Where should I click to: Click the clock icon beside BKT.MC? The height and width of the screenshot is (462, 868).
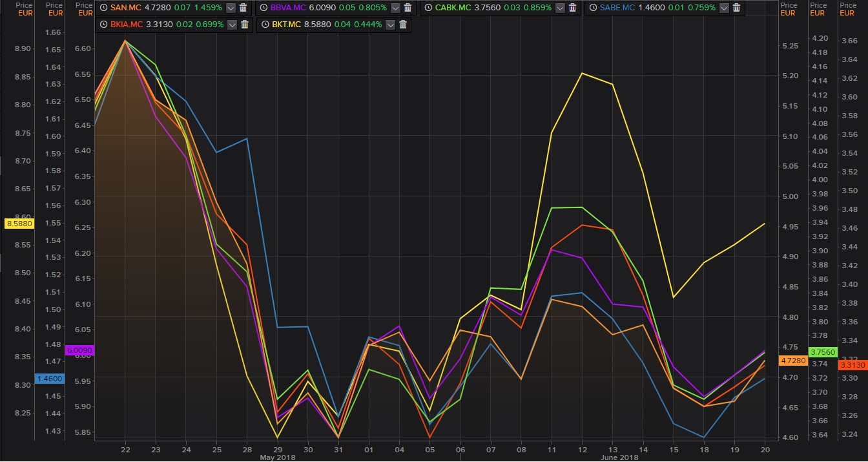(x=265, y=25)
